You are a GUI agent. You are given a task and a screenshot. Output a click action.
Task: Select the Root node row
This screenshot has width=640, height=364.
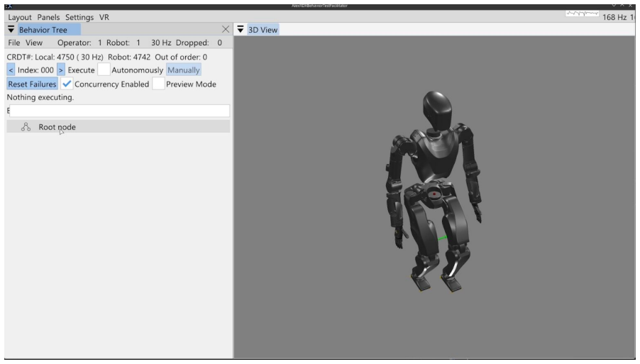tap(118, 126)
